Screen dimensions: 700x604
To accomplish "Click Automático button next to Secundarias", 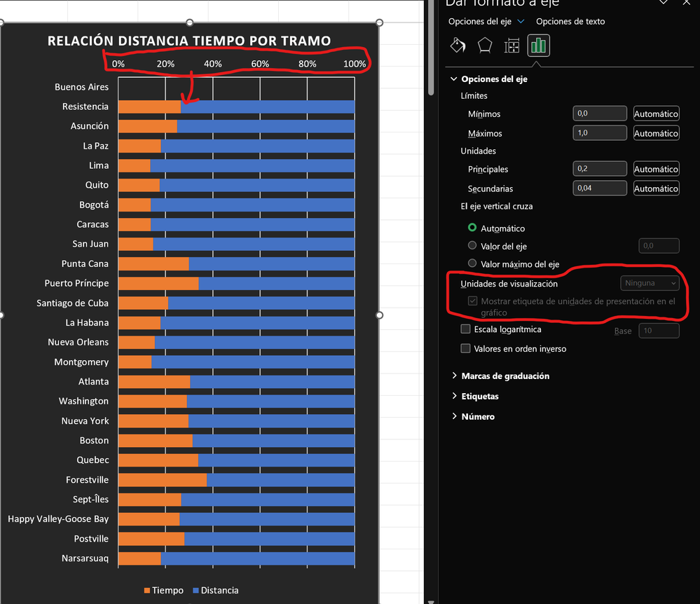I will pos(656,188).
